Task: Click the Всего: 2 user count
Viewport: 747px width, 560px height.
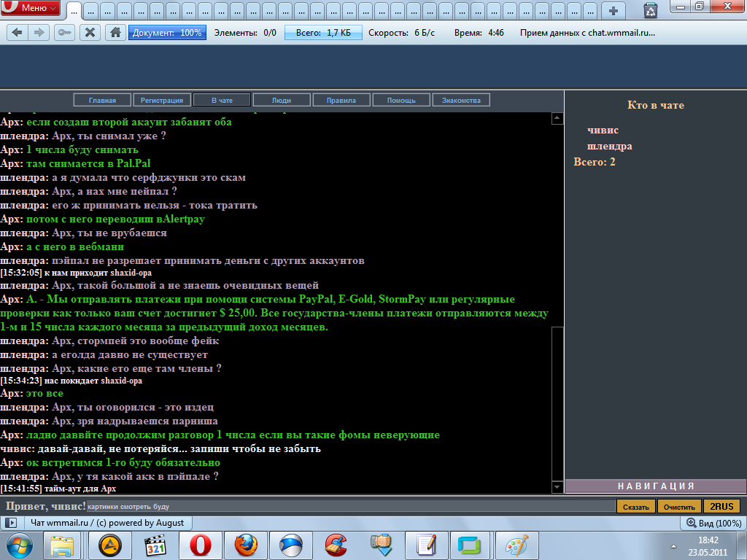Action: [x=595, y=162]
